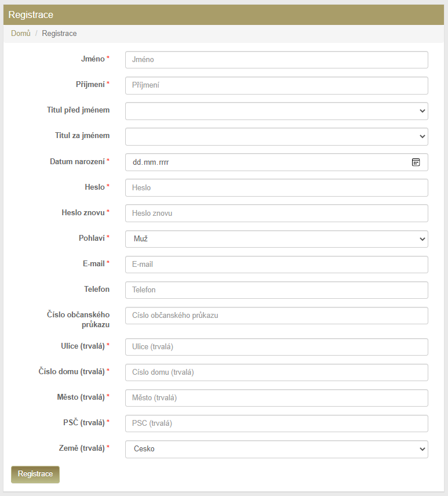Focus the E-mail input box

click(x=276, y=265)
